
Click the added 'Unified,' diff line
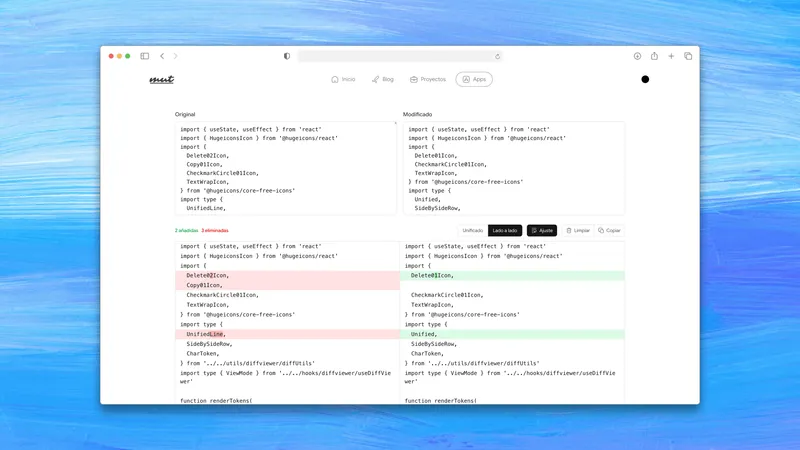click(x=512, y=334)
